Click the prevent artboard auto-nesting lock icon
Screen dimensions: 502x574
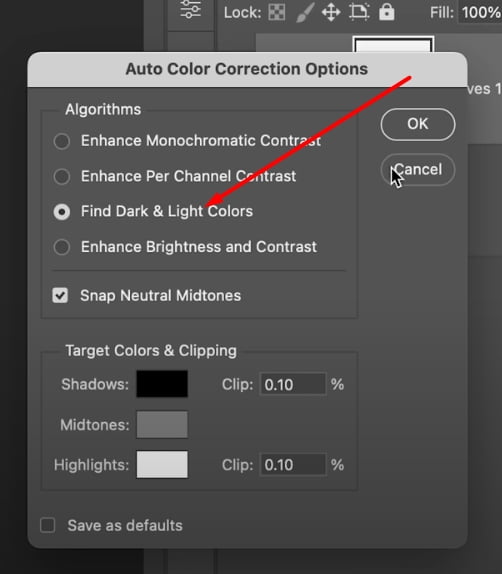[x=359, y=12]
